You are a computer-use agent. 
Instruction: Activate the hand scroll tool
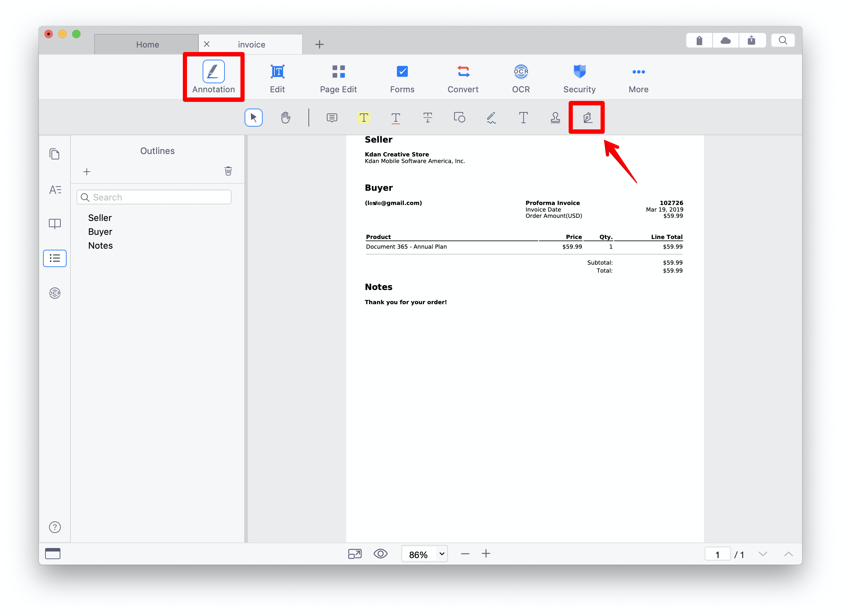pos(285,118)
